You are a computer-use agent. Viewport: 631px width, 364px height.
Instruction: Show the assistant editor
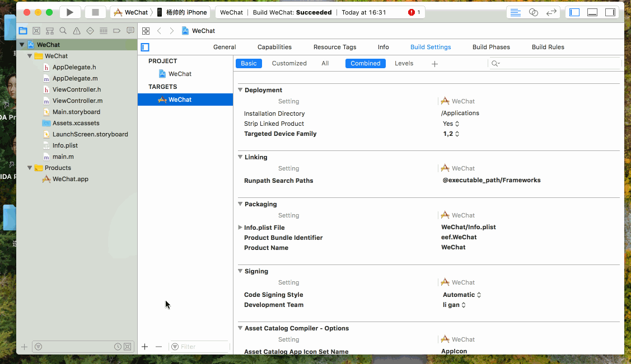(x=533, y=12)
